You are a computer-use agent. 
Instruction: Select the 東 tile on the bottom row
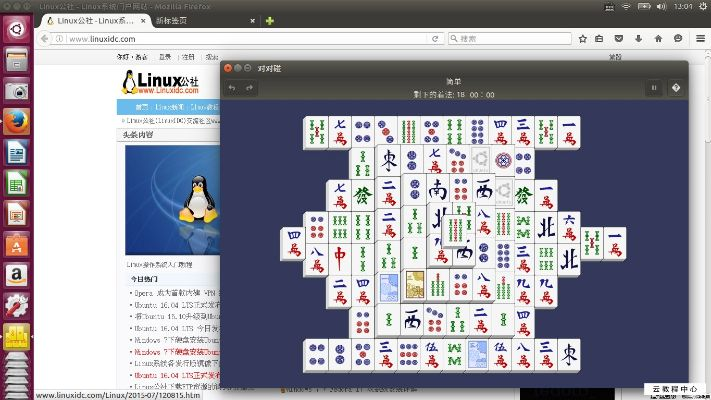pos(569,354)
